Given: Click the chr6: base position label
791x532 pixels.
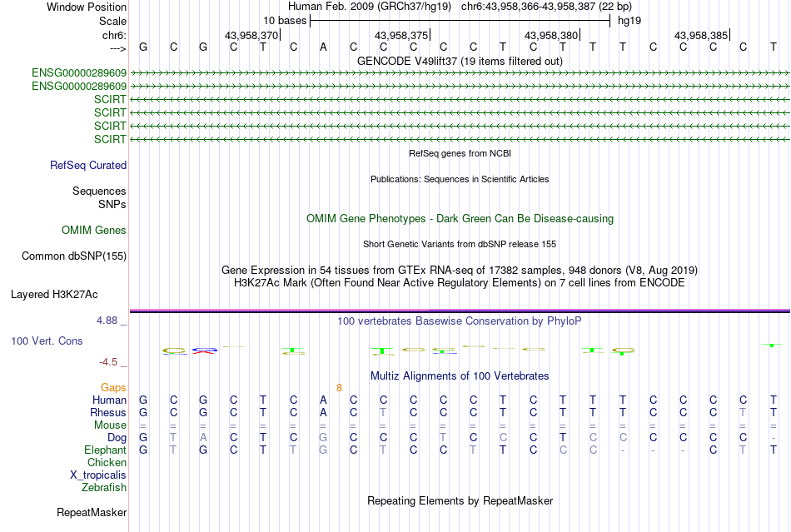Looking at the screenshot, I should point(115,35).
